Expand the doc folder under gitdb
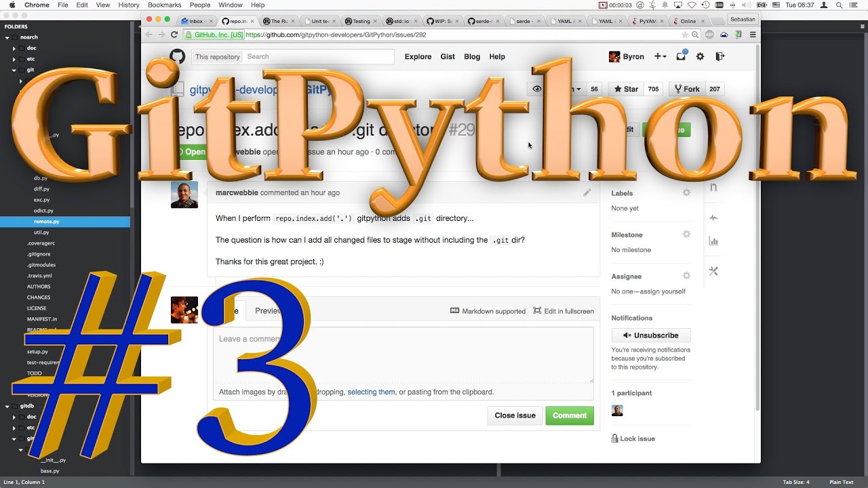 (14, 417)
